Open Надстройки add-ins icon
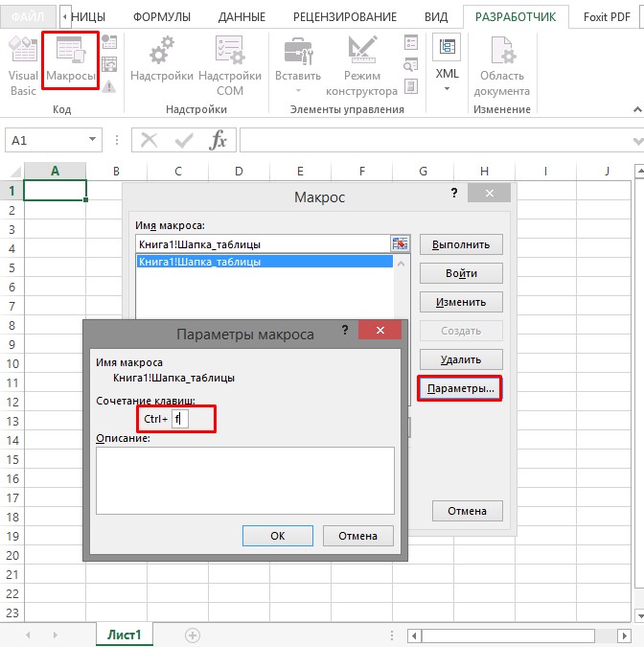This screenshot has height=647, width=644. click(162, 62)
